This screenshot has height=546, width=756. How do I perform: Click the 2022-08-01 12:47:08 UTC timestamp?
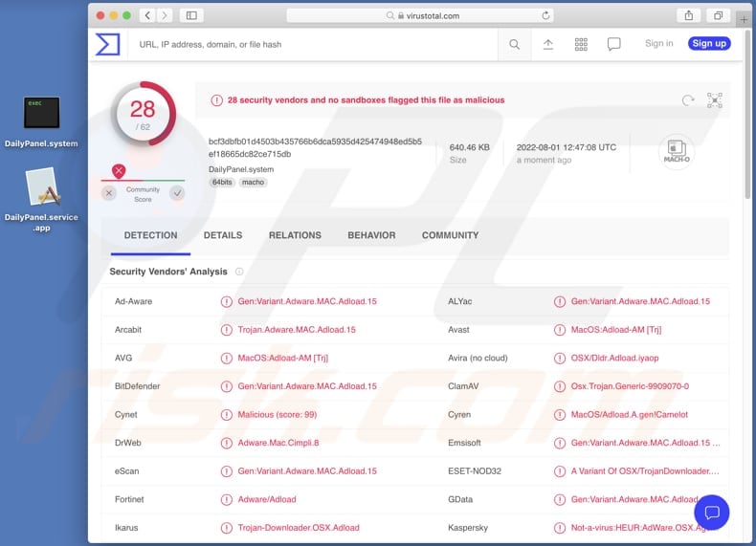pos(566,147)
